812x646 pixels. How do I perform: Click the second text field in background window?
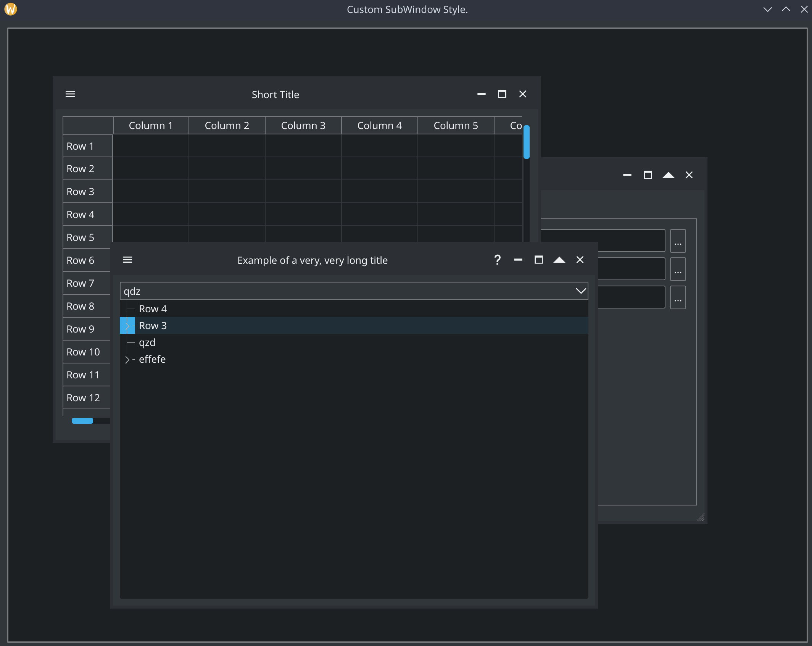pyautogui.click(x=632, y=269)
